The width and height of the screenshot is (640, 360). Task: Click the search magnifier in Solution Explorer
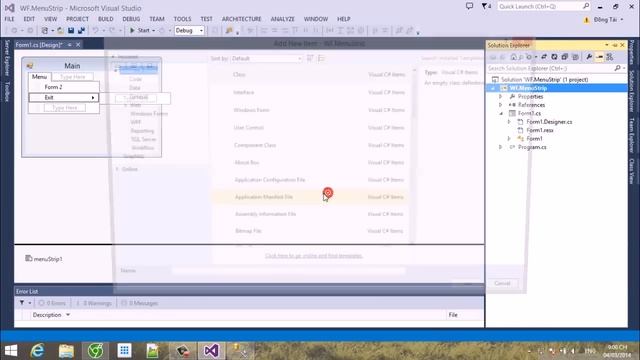[x=618, y=68]
